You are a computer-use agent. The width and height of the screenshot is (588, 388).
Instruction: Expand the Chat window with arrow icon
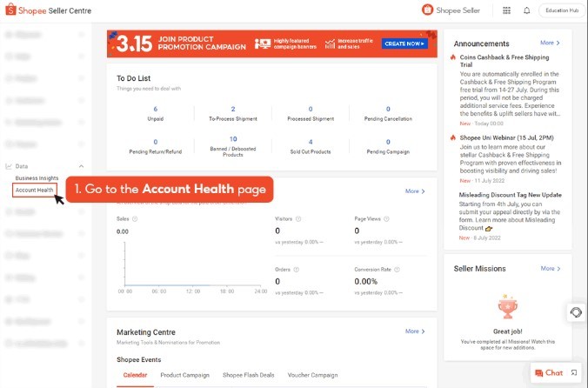point(573,373)
